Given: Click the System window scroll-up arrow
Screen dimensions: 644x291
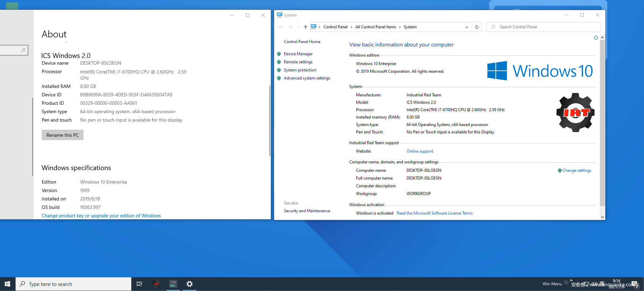Looking at the screenshot, I should (602, 37).
